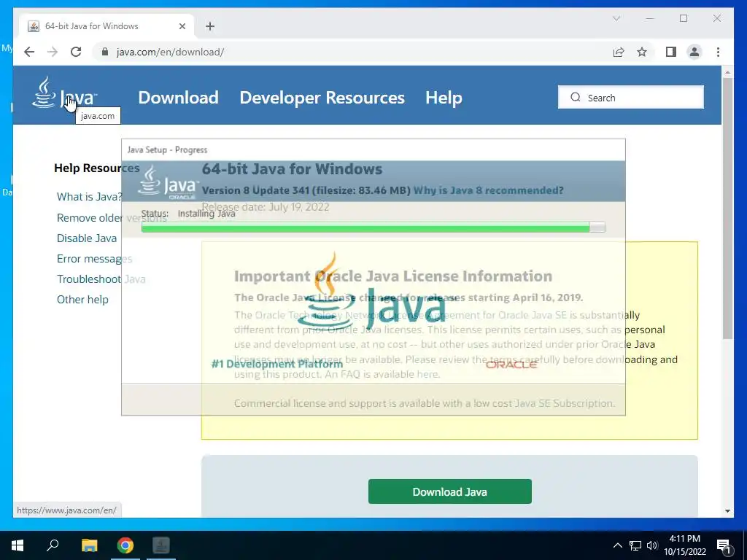The width and height of the screenshot is (747, 560).
Task: Switch to Chrome on the taskbar
Action: pyautogui.click(x=125, y=545)
